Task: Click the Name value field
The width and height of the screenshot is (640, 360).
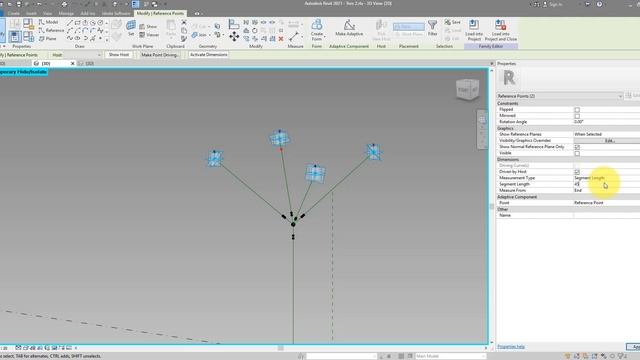Action: [607, 215]
